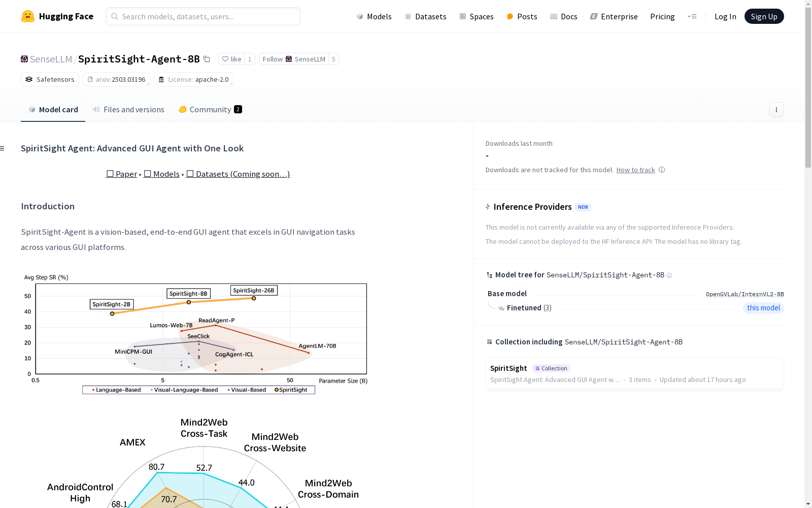Open the model card options menu

click(x=776, y=110)
